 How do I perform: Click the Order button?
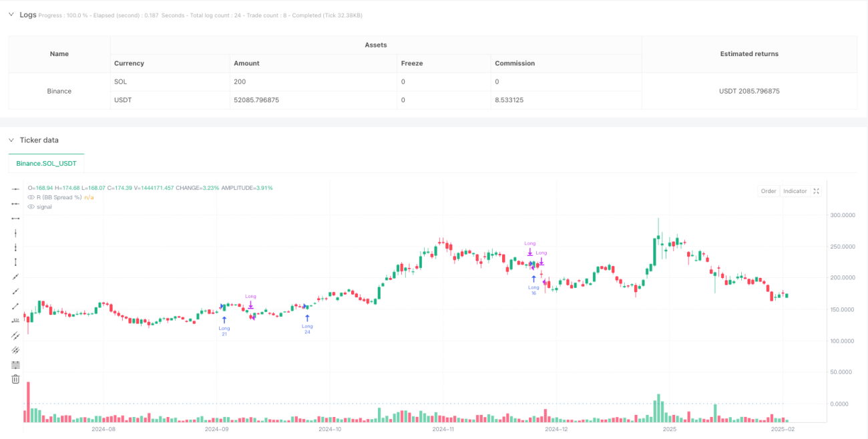click(769, 191)
